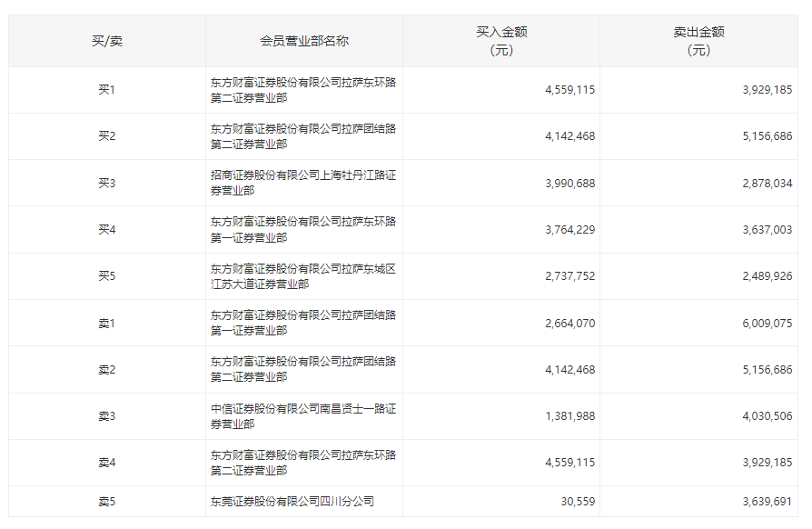This screenshot has height=529, width=812.
Task: Click buy amount 30,559
Action: point(578,502)
